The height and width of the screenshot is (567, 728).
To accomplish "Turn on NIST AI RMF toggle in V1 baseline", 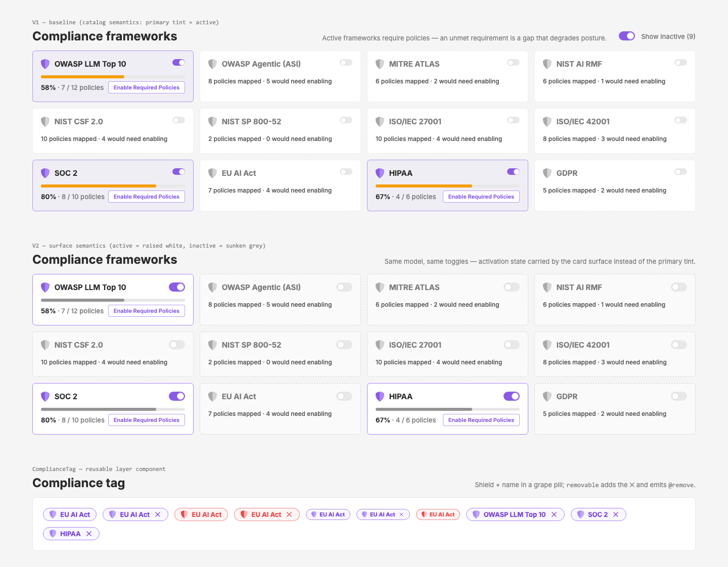I will coord(681,63).
